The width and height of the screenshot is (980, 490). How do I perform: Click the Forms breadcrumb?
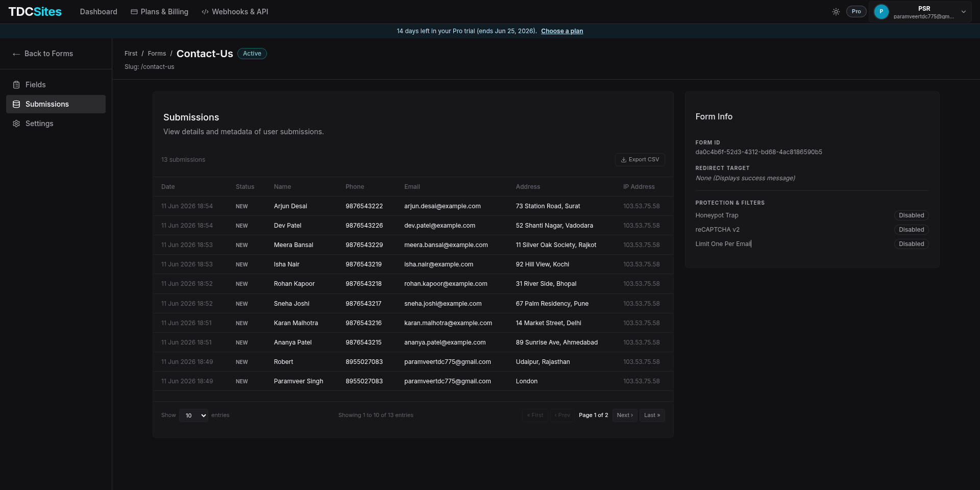(x=157, y=54)
